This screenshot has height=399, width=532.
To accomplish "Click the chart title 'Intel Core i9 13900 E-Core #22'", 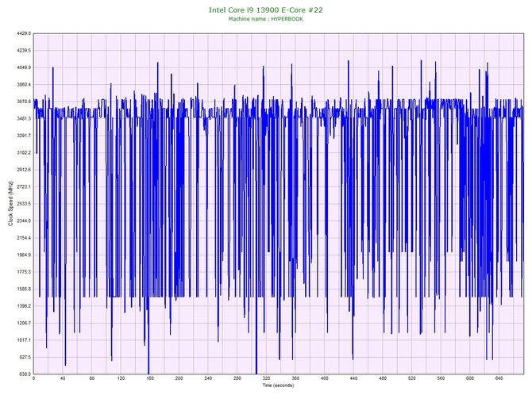I will pyautogui.click(x=266, y=10).
